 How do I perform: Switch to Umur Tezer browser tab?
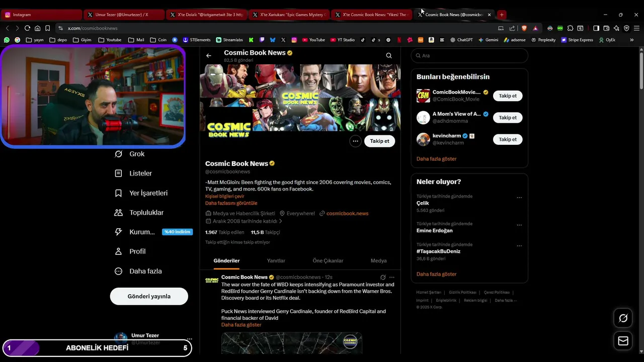click(124, 15)
